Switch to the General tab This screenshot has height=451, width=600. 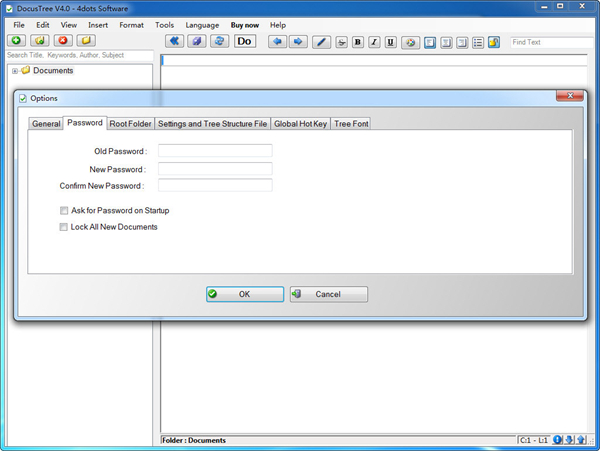(x=46, y=124)
